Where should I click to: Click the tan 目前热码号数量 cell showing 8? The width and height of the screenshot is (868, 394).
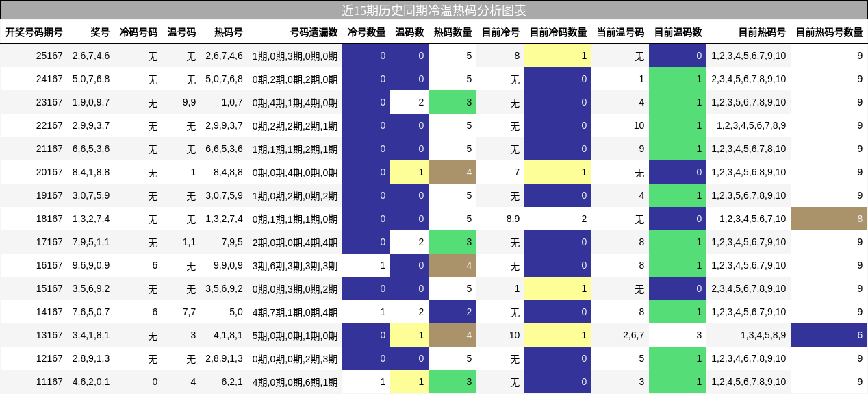pos(829,219)
